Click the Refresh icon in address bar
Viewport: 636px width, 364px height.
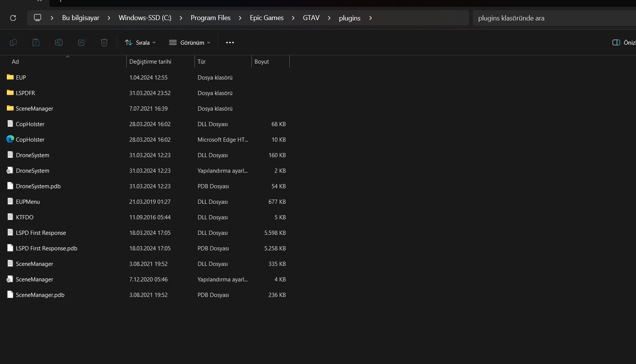pos(13,18)
